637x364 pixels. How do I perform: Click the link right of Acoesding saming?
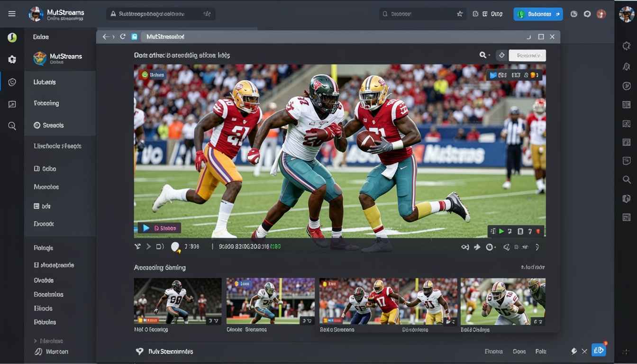point(533,267)
